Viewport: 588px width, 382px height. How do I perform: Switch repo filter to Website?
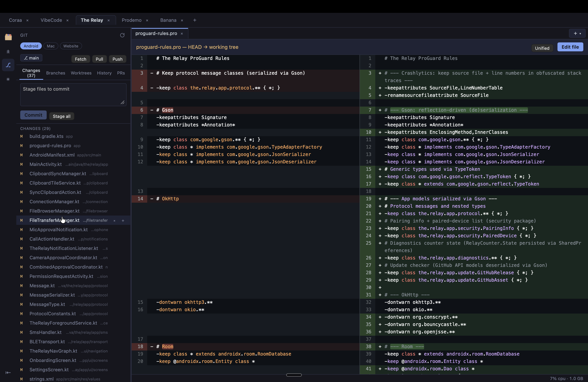(71, 46)
